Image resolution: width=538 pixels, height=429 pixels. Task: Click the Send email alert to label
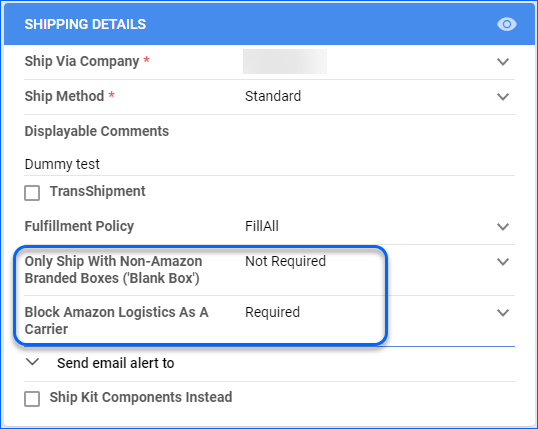tap(116, 363)
